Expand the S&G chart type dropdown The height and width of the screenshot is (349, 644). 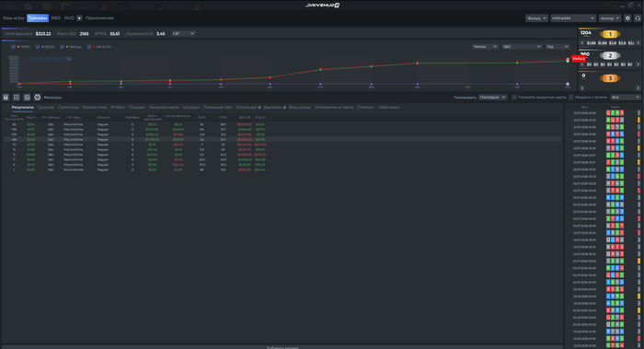pos(522,47)
